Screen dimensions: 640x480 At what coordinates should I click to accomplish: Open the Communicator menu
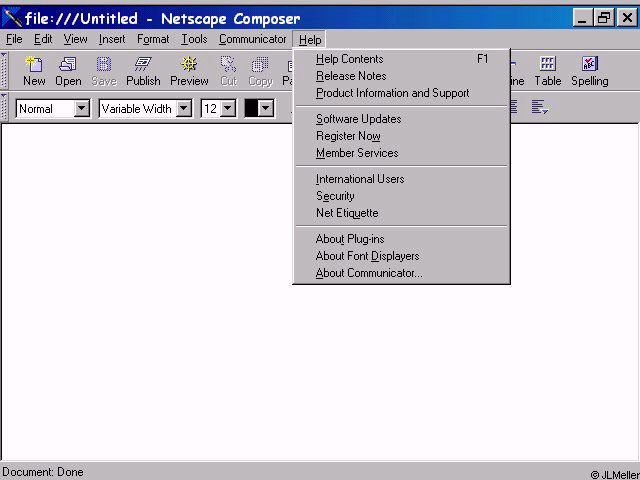(x=252, y=39)
